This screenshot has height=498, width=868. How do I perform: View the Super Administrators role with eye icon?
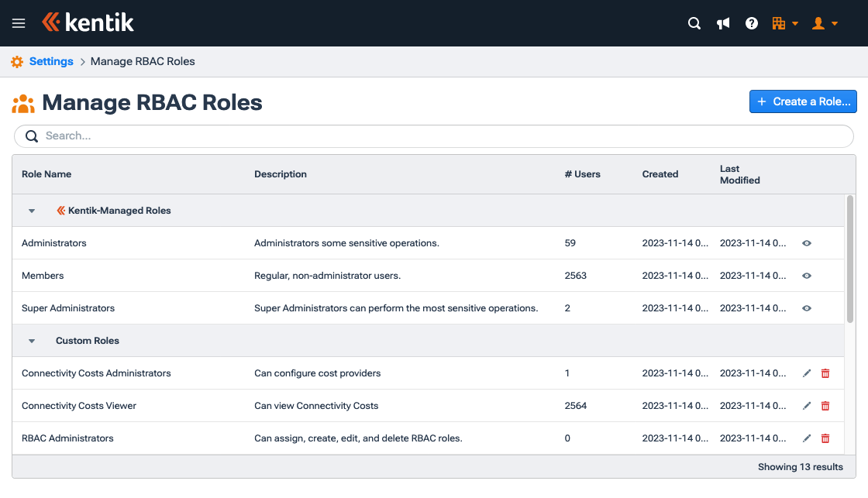pos(807,307)
